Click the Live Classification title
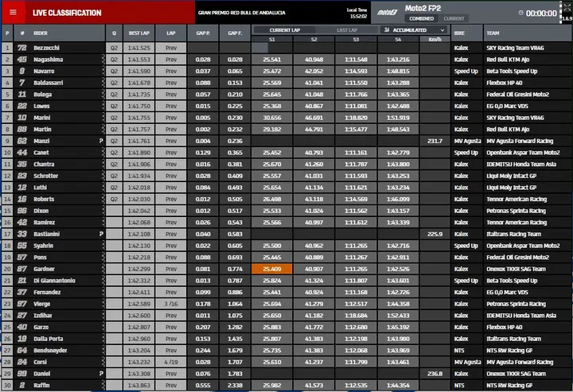The width and height of the screenshot is (573, 392). click(67, 13)
